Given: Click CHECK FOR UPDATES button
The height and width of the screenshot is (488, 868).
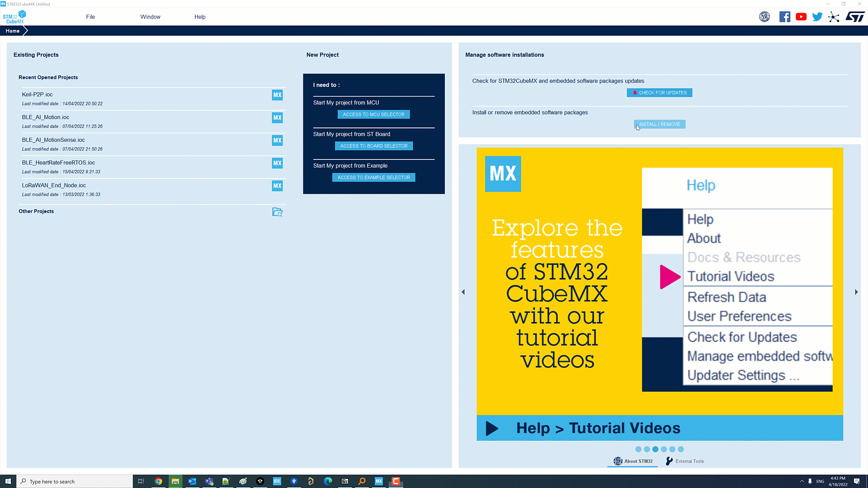Looking at the screenshot, I should 659,93.
